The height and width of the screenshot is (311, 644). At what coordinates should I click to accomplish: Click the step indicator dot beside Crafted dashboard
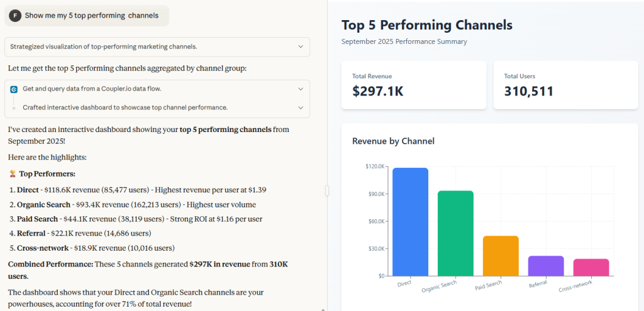point(14,108)
